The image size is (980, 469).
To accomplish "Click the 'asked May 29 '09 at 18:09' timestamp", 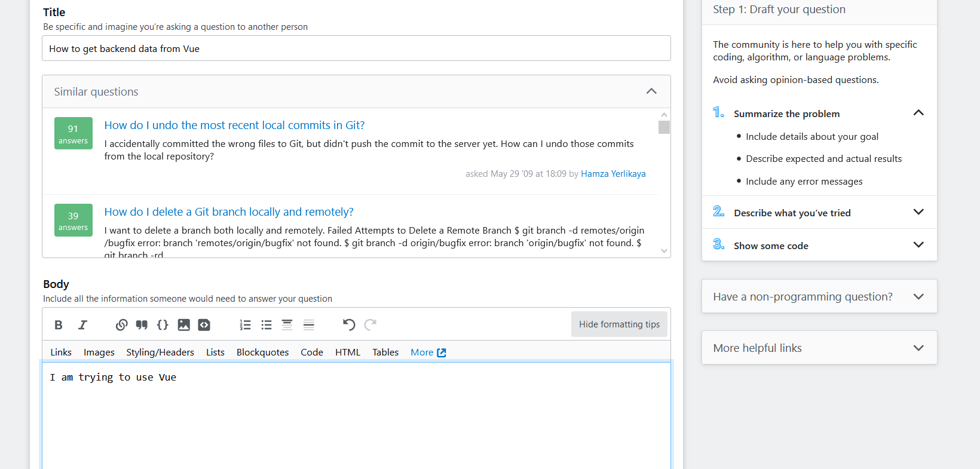I will (516, 174).
